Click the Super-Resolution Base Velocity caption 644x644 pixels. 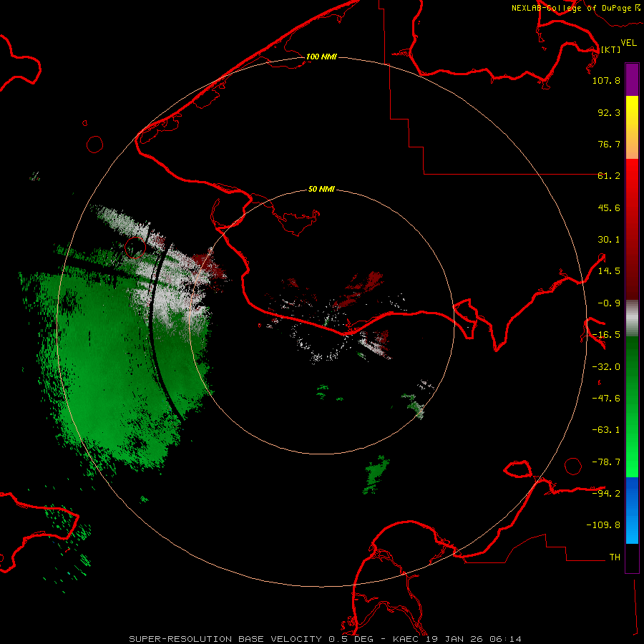(325, 639)
